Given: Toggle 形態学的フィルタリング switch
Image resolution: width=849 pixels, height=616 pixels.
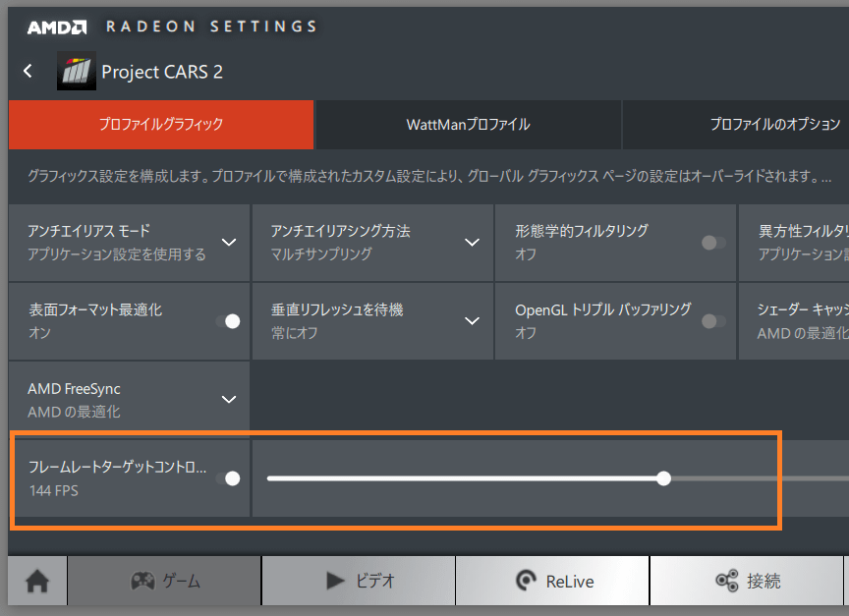Looking at the screenshot, I should coord(713,243).
